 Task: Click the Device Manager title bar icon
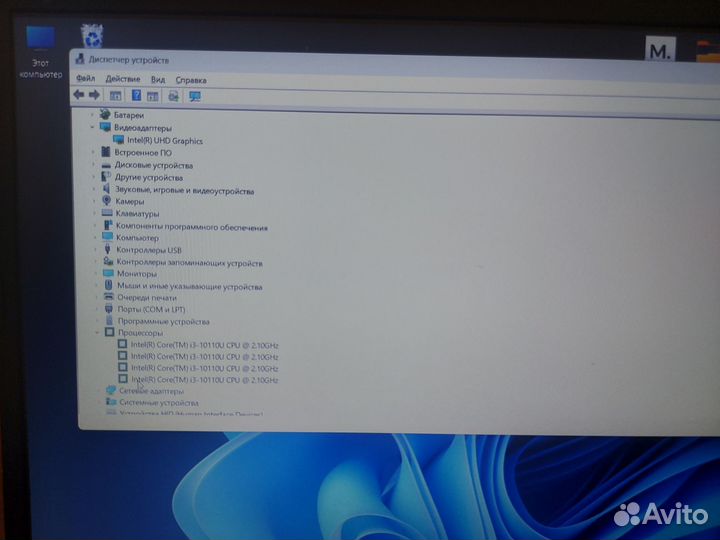(80, 59)
